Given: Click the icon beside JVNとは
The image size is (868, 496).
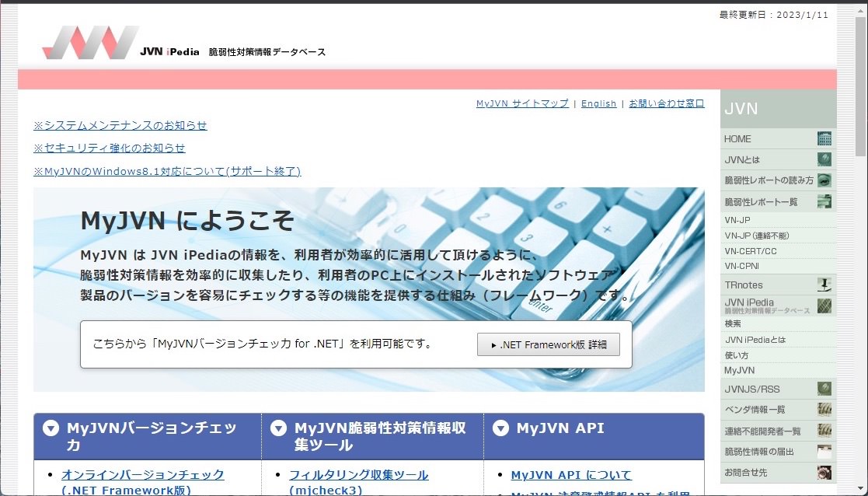Looking at the screenshot, I should pos(824,159).
